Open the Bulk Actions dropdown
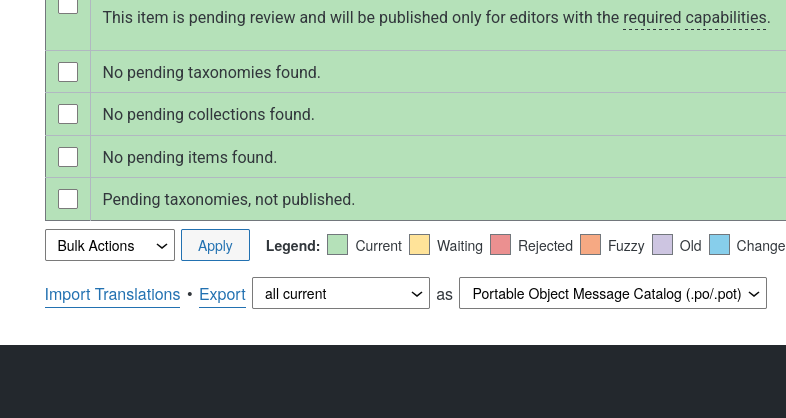Image resolution: width=786 pixels, height=418 pixels. (110, 246)
